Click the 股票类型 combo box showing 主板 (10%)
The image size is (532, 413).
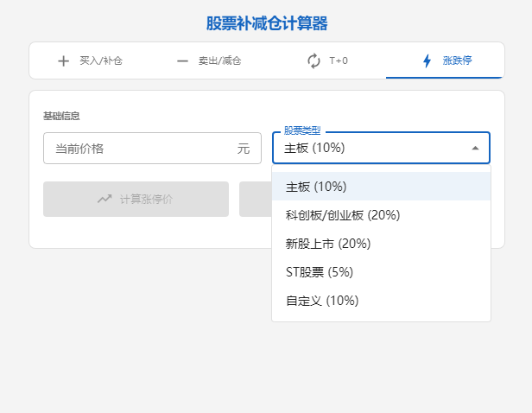(x=371, y=148)
